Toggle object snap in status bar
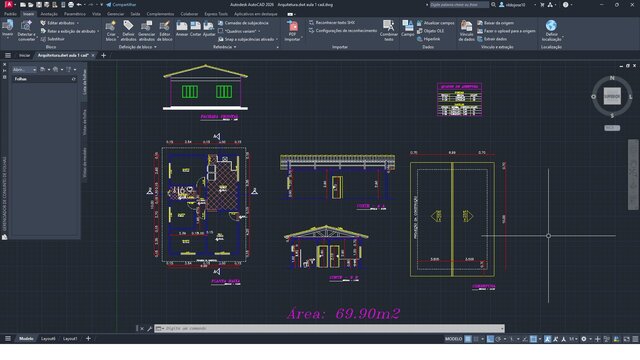 [x=533, y=339]
